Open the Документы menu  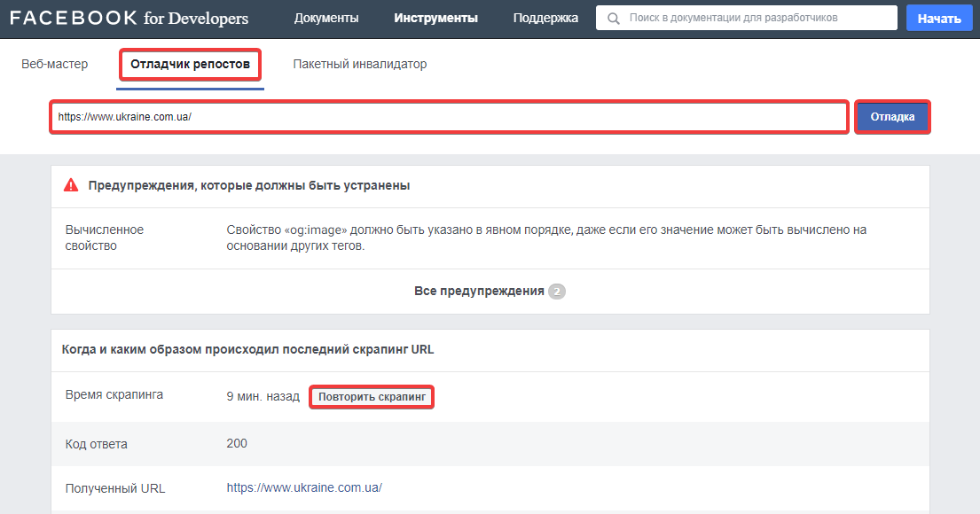[x=325, y=17]
